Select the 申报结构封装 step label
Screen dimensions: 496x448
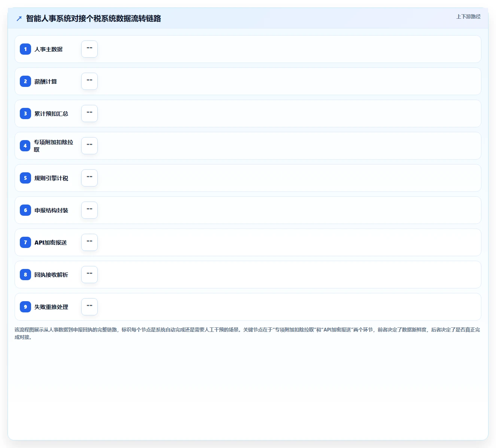51,210
